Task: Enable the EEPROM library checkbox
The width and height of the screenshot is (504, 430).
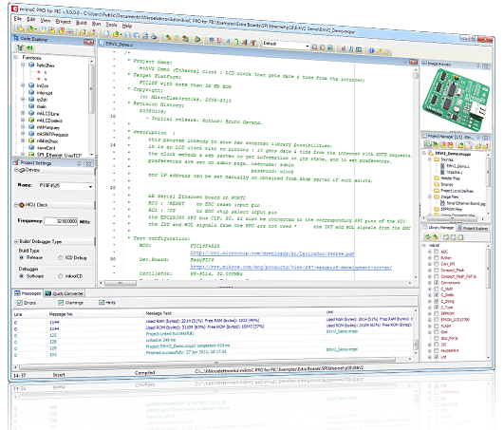Action: point(437,313)
